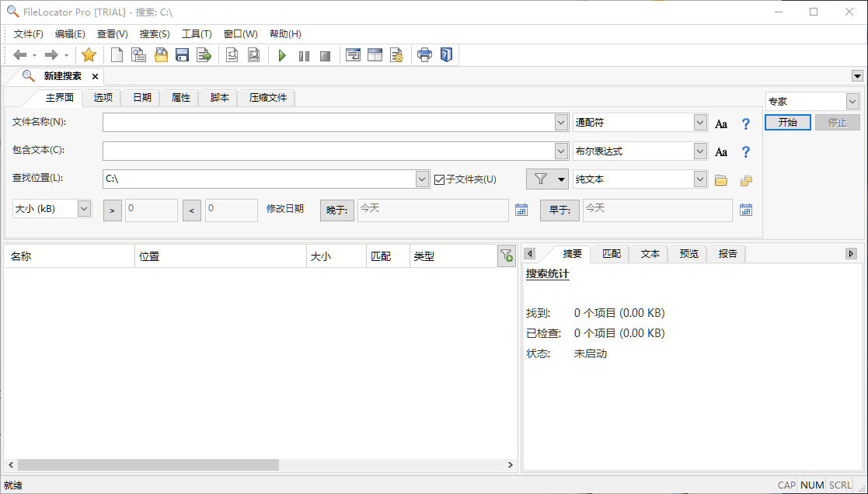Click the favorites star icon in the toolbar
The image size is (868, 494).
[89, 54]
